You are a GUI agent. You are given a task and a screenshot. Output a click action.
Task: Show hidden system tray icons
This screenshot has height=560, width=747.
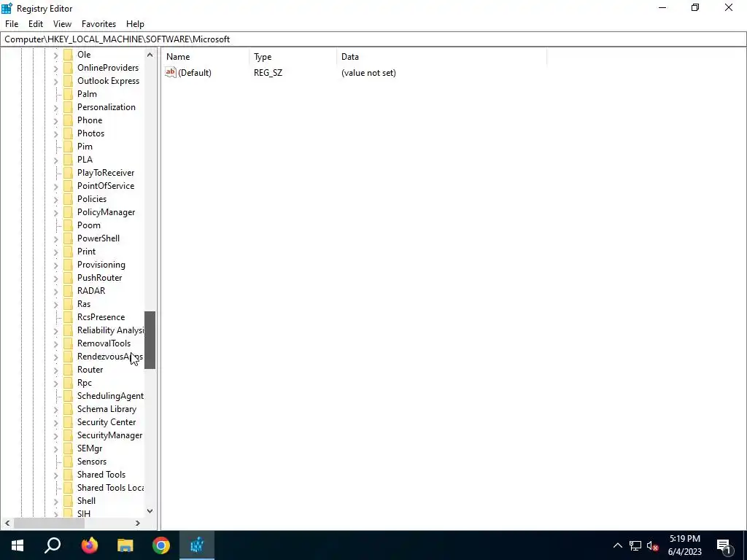[617, 545]
